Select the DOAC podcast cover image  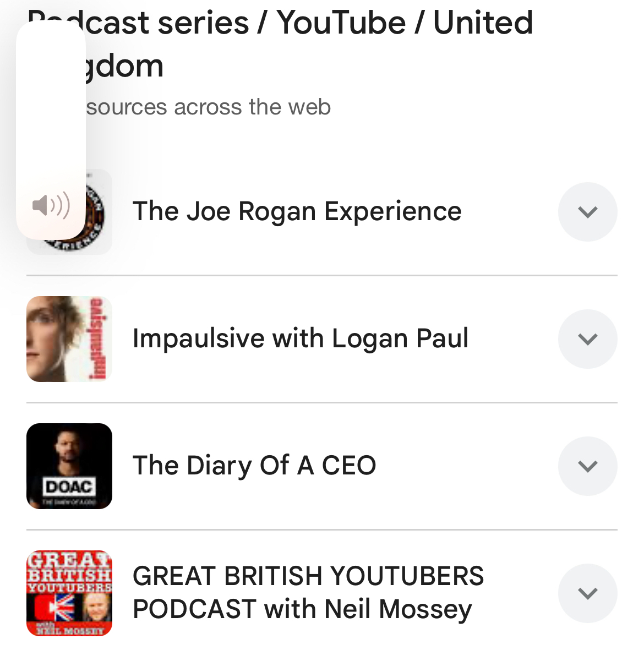point(69,466)
